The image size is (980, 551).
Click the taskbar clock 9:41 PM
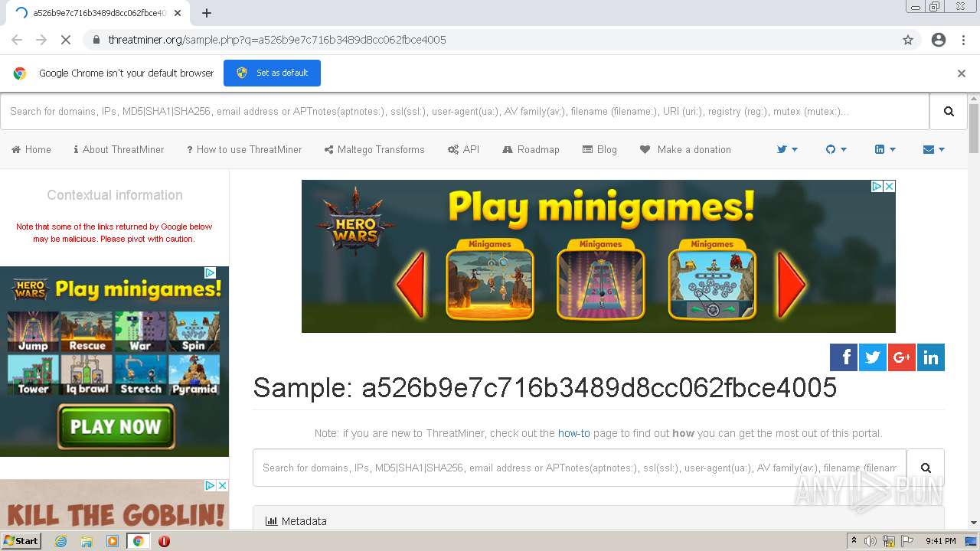pos(940,541)
